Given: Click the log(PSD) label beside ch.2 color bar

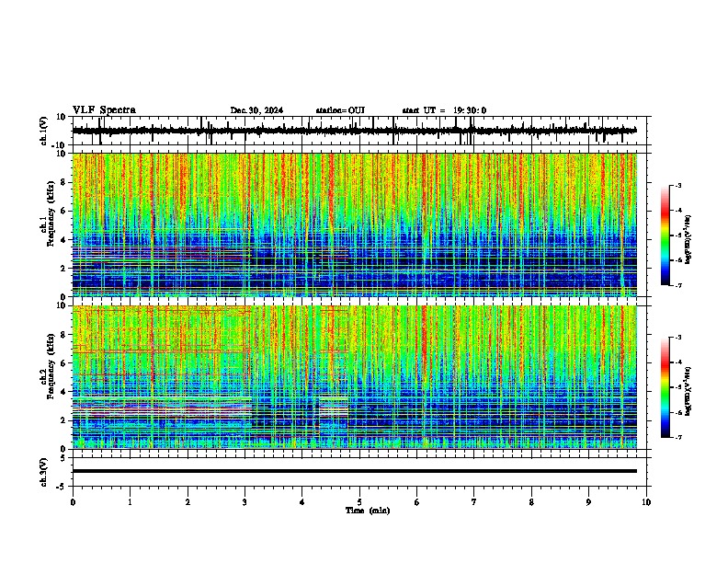Looking at the screenshot, I should click(688, 391).
